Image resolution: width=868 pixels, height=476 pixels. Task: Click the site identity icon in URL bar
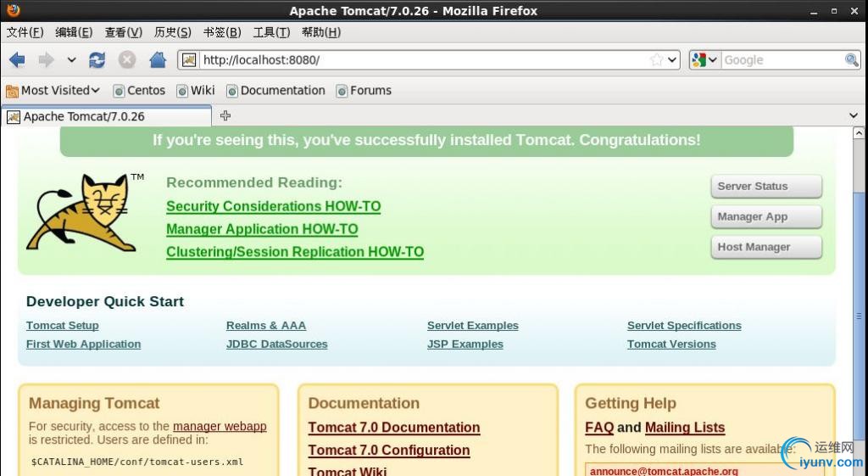tap(189, 60)
